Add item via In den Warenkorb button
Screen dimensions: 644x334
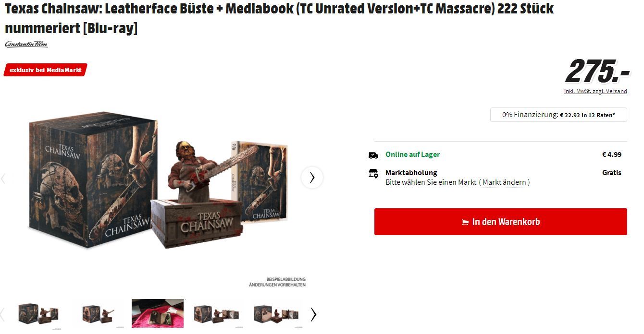click(x=500, y=222)
